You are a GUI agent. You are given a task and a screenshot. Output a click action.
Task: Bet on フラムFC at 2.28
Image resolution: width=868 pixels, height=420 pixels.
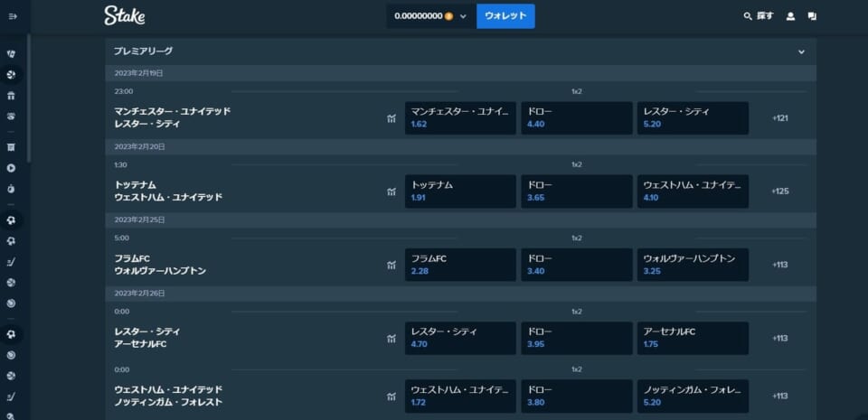pyautogui.click(x=460, y=266)
